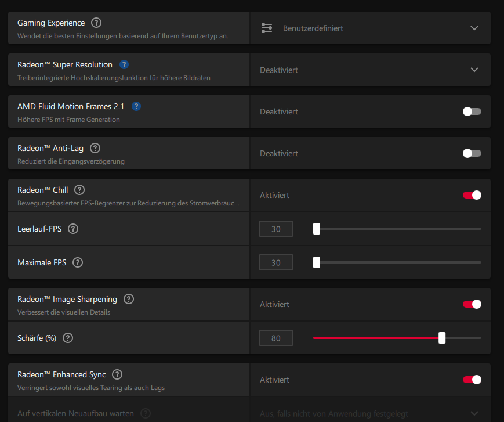Click the help icon beside AMD Fluid Motion Frames 2.1
This screenshot has width=504, height=422.
pyautogui.click(x=136, y=107)
